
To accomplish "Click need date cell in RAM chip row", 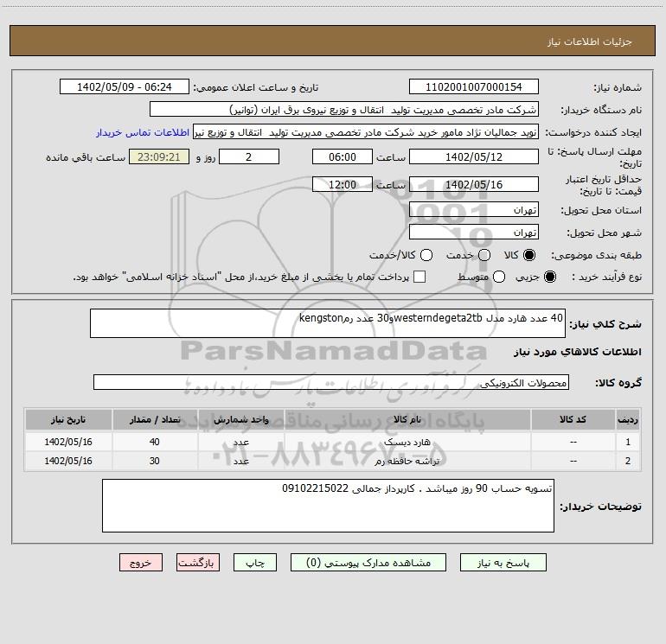I will tap(68, 461).
